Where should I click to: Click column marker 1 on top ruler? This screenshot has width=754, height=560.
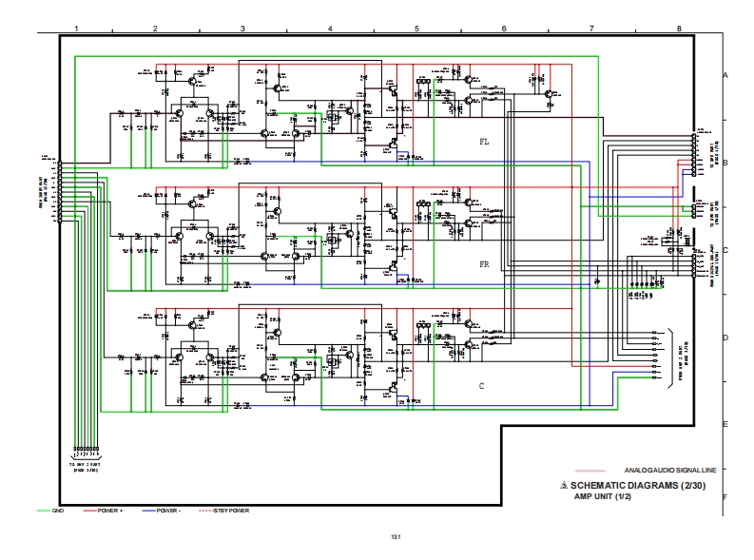click(x=75, y=29)
